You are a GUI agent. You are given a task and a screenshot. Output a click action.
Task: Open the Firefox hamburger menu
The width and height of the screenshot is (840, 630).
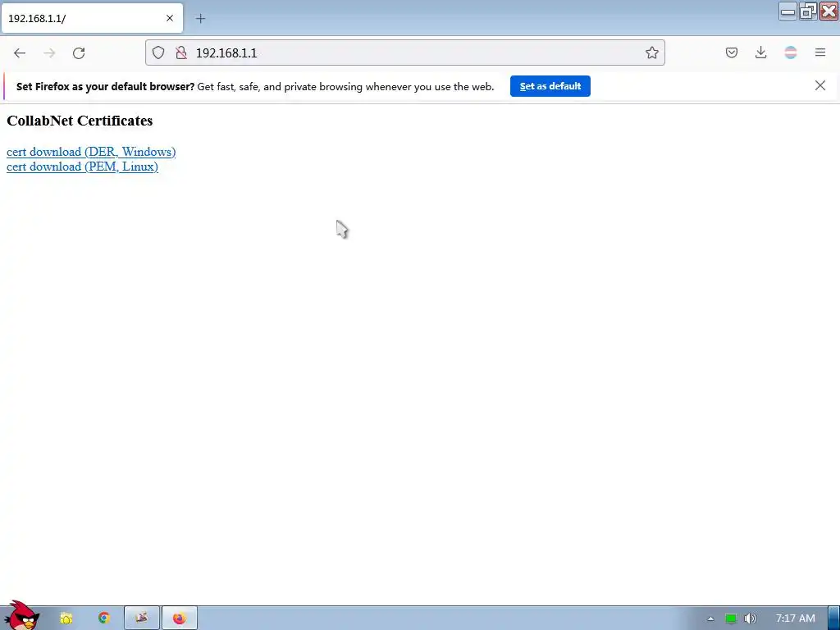(x=820, y=52)
